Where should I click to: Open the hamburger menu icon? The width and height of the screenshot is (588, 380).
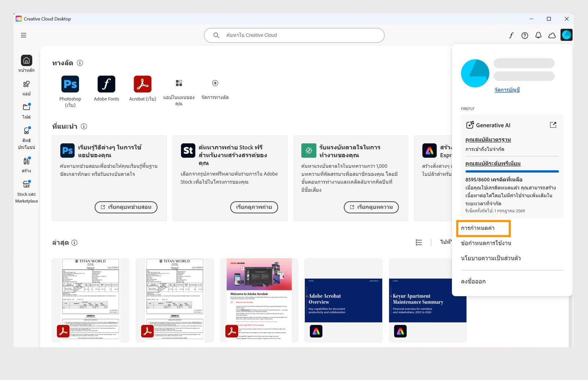click(24, 35)
